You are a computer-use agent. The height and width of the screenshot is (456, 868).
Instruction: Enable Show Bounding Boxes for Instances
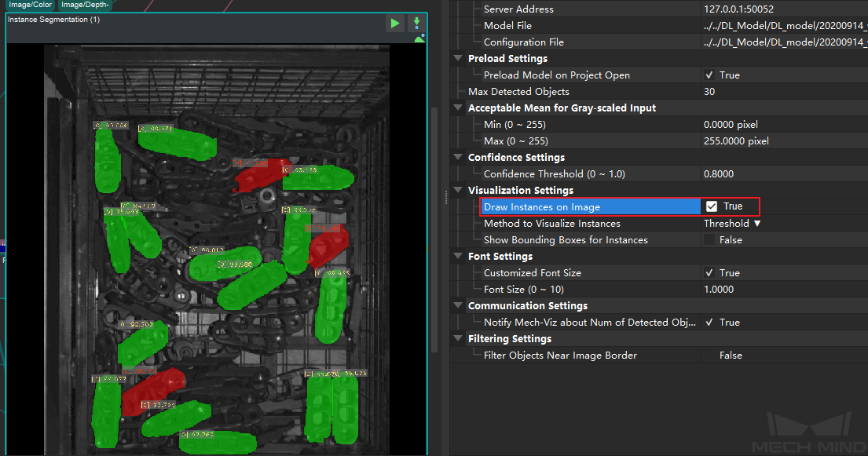click(x=710, y=240)
